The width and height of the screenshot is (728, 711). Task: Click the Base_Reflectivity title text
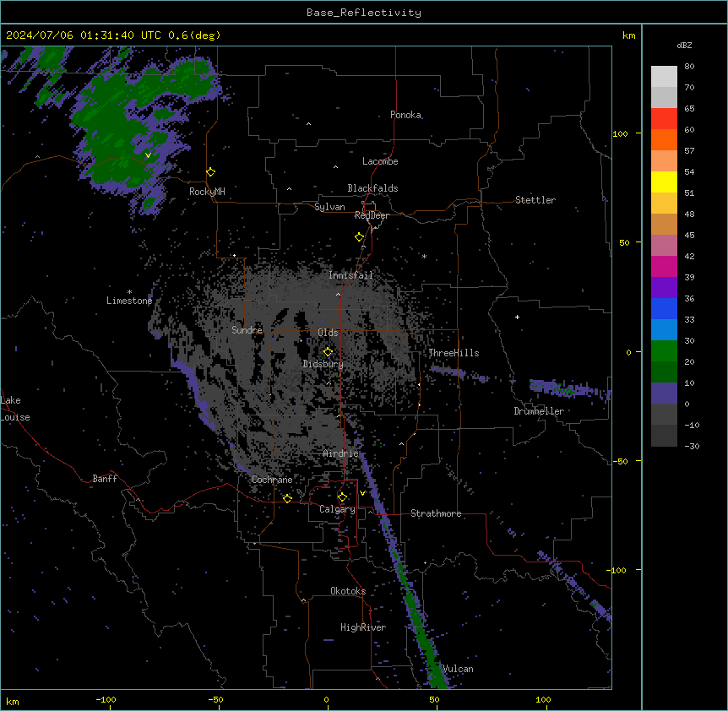pyautogui.click(x=364, y=13)
